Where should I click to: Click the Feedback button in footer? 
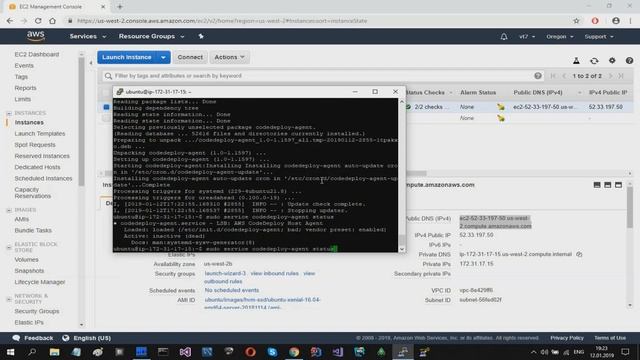(33, 338)
